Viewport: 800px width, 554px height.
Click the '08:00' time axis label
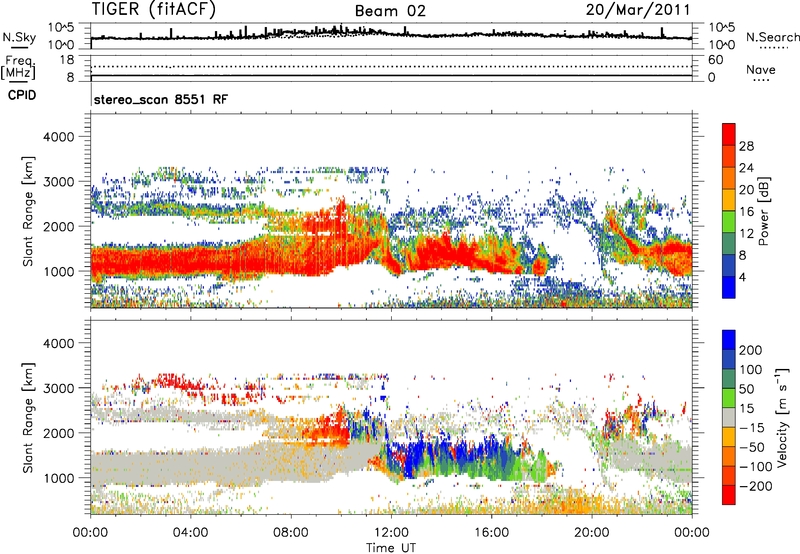click(x=290, y=532)
